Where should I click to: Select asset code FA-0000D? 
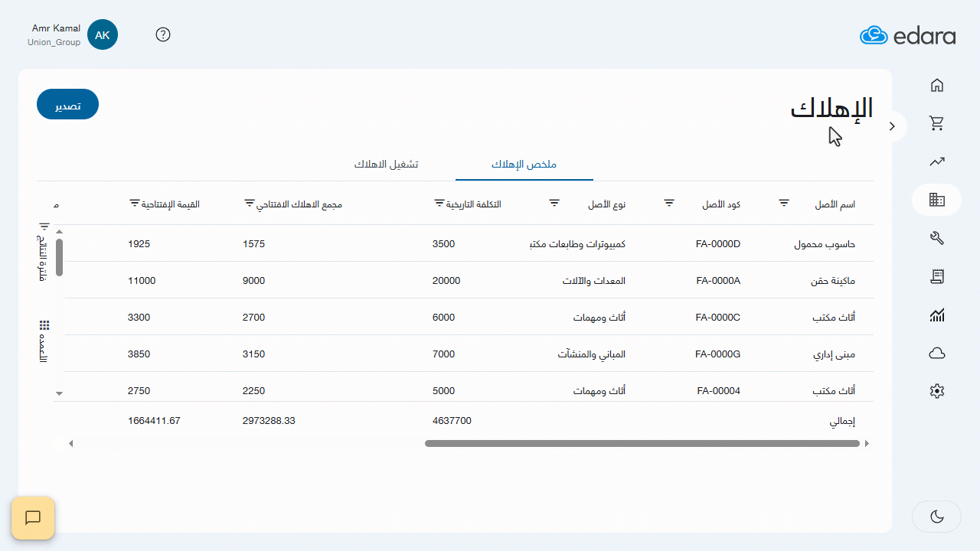pyautogui.click(x=718, y=244)
